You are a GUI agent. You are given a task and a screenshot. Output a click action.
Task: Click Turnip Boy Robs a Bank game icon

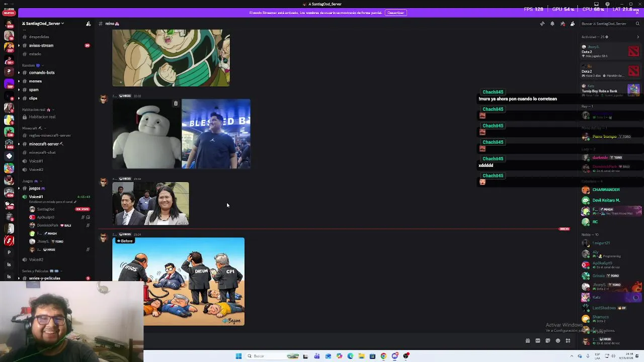point(633,89)
